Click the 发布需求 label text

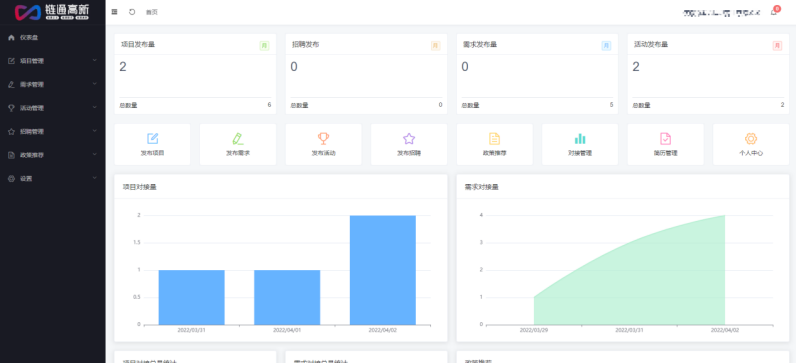click(238, 153)
